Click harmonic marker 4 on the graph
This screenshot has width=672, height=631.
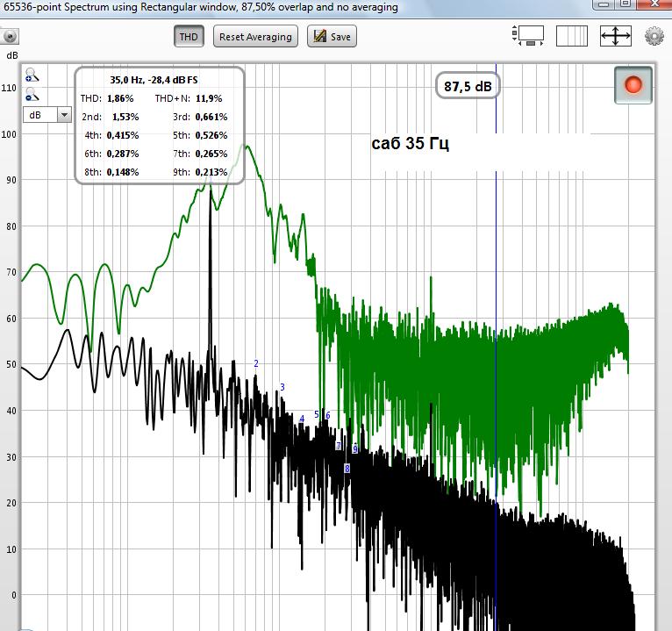(302, 419)
